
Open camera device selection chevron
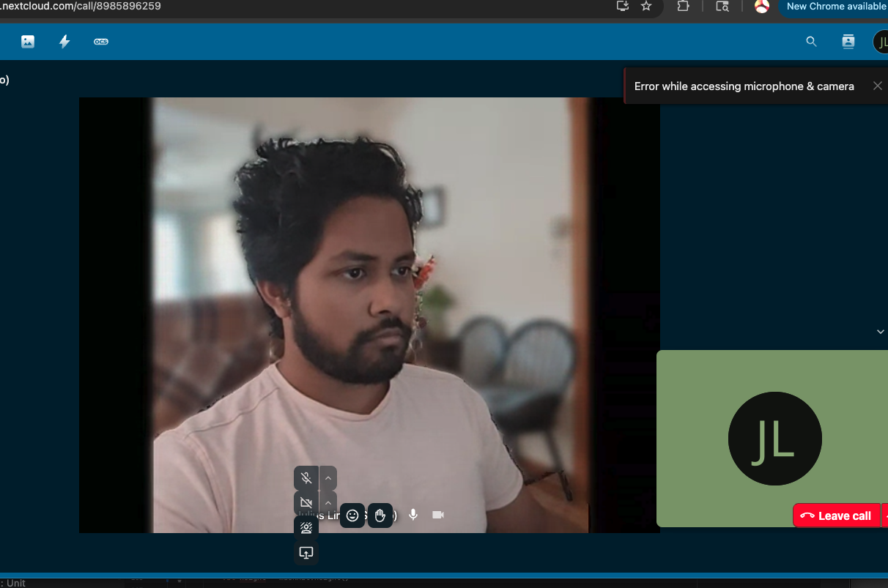(x=328, y=503)
